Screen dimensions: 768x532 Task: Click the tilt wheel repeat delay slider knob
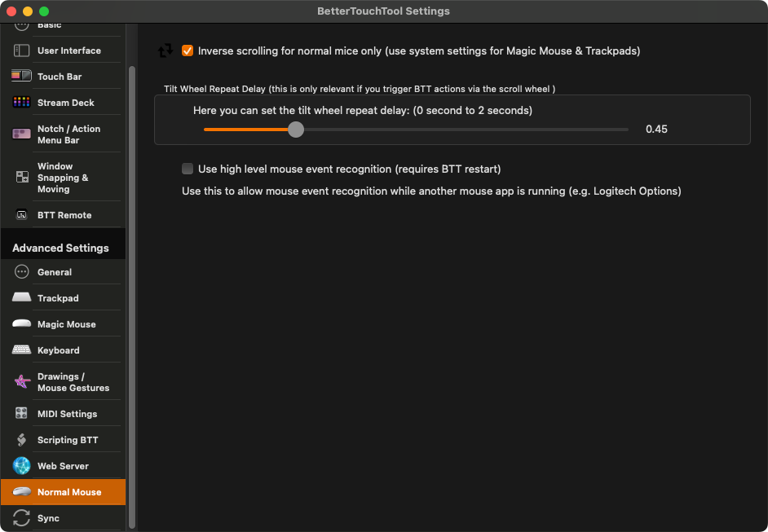click(296, 129)
